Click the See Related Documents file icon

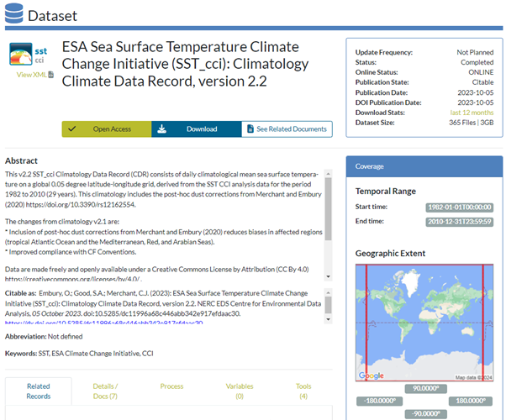click(x=249, y=129)
